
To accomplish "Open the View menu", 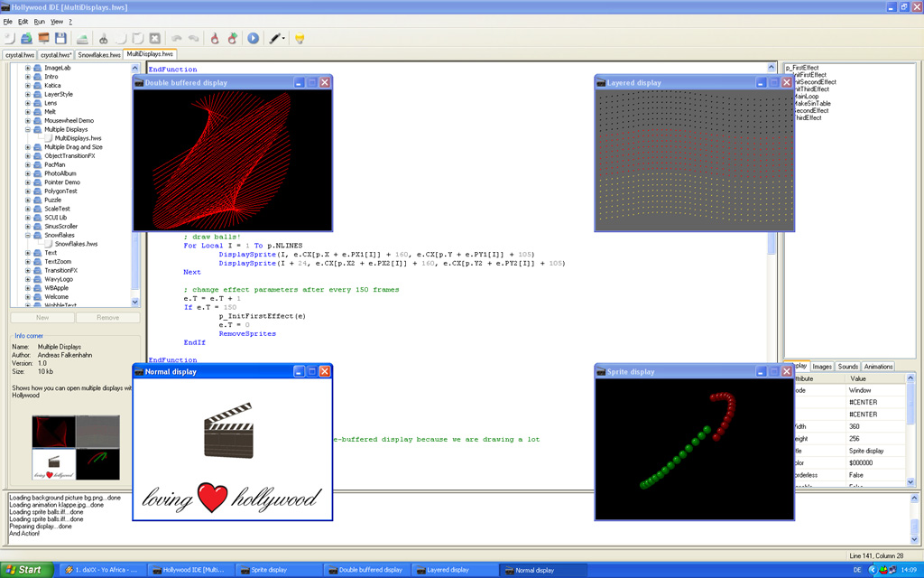I will click(57, 22).
